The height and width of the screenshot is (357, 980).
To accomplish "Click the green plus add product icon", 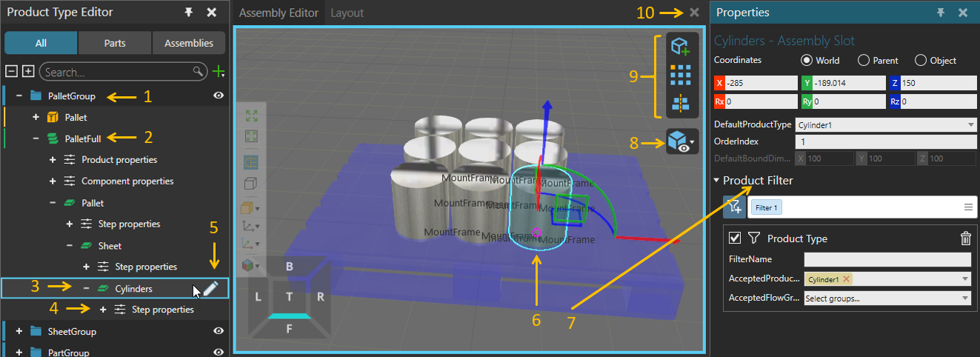I will click(218, 72).
